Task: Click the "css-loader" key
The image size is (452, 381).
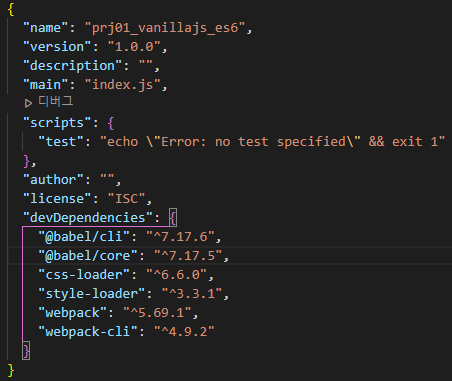Action: tap(84, 275)
